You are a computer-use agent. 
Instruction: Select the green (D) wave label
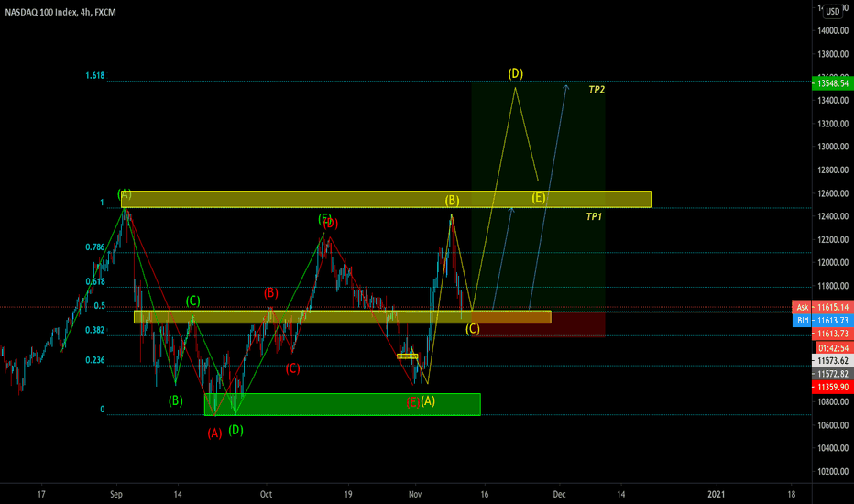(x=235, y=430)
